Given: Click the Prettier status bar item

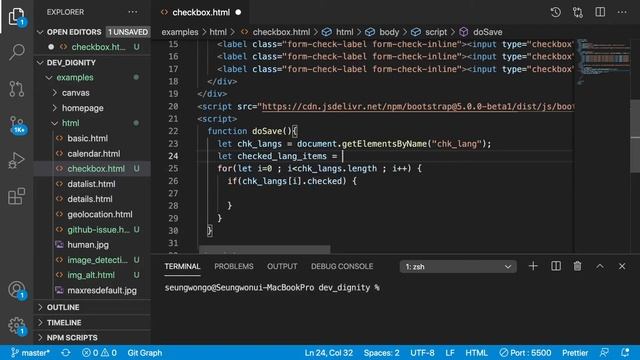Looking at the screenshot, I should click(x=575, y=353).
